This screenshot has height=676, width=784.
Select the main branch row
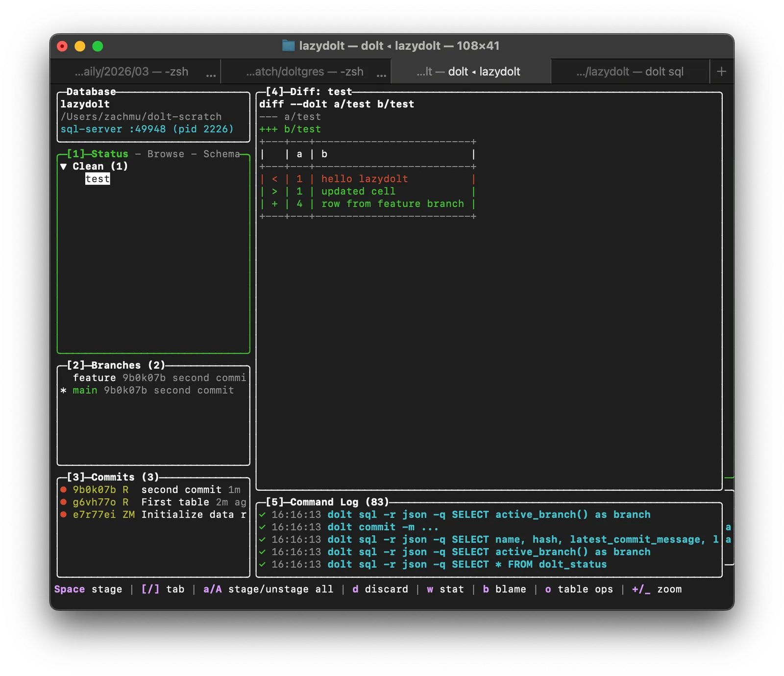(x=85, y=391)
